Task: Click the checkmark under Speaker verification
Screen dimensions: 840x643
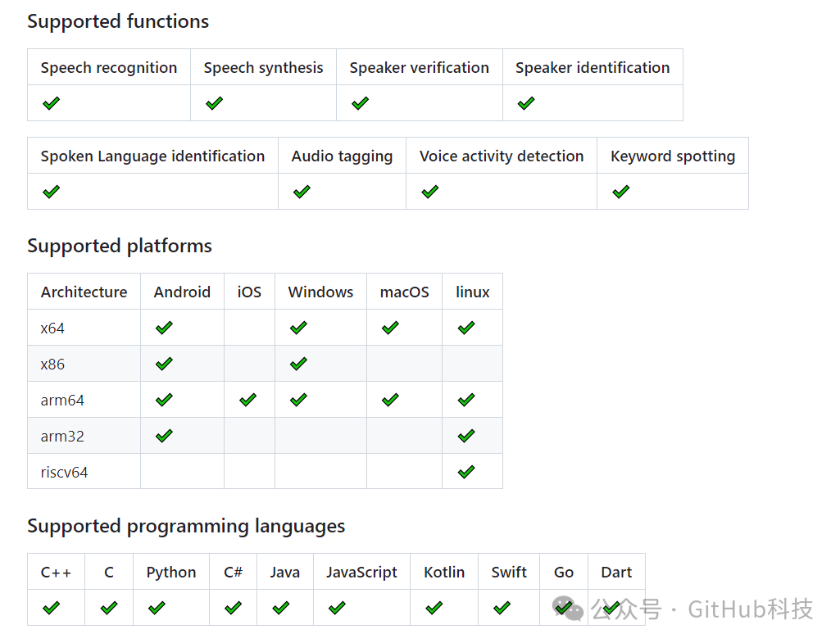Action: (360, 103)
